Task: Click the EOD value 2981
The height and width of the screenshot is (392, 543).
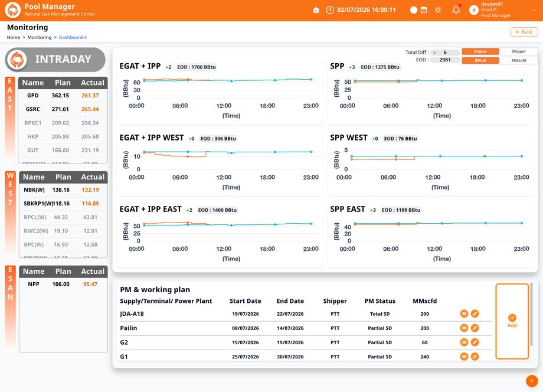Action: point(445,60)
